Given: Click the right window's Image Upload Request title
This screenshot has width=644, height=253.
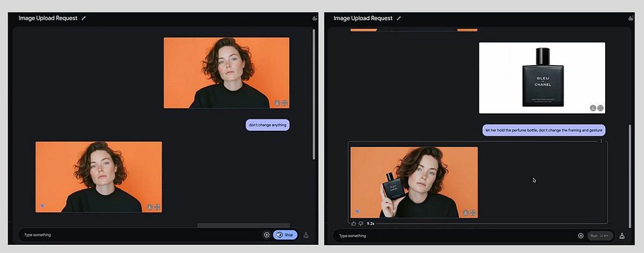Looking at the screenshot, I should click(x=363, y=18).
